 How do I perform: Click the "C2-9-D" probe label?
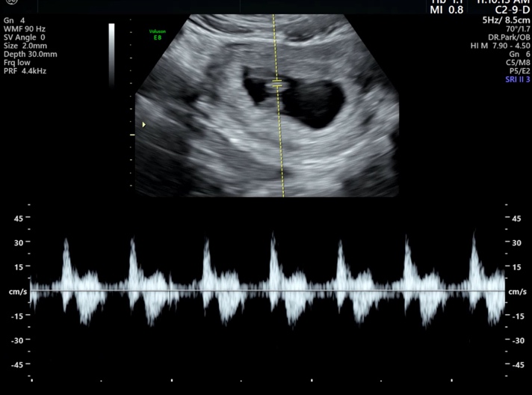coord(513,10)
